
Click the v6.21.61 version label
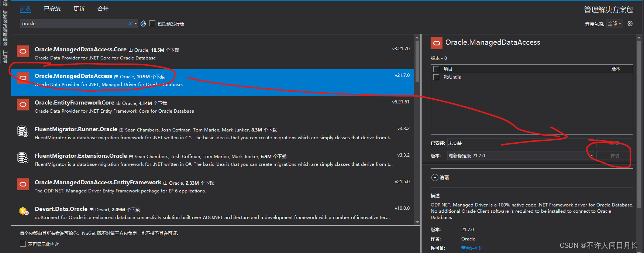pyautogui.click(x=401, y=102)
